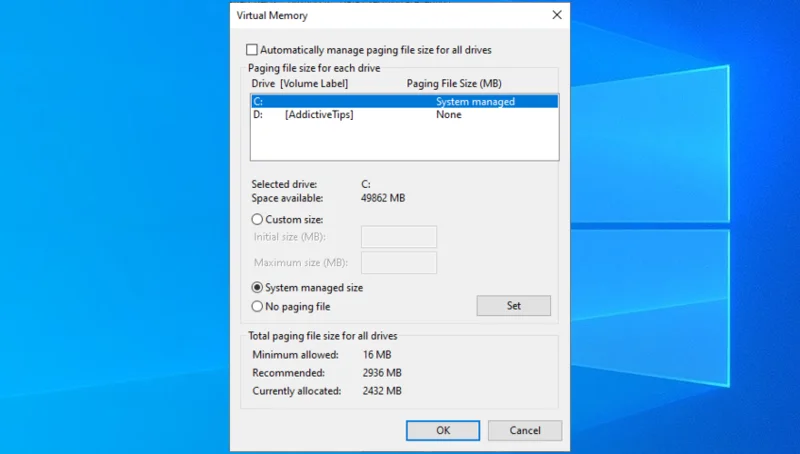Viewport: 800px width, 454px height.
Task: Click the None paging size for D:
Action: 449,115
